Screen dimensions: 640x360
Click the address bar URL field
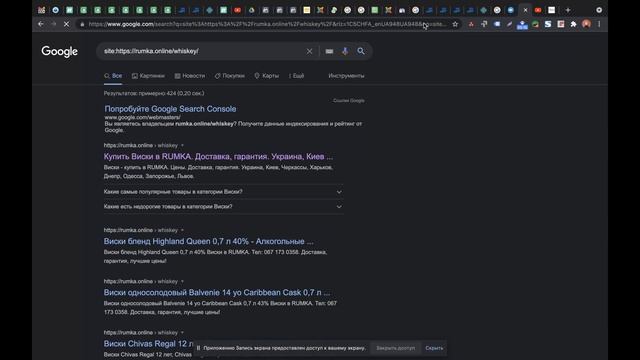pos(267,24)
